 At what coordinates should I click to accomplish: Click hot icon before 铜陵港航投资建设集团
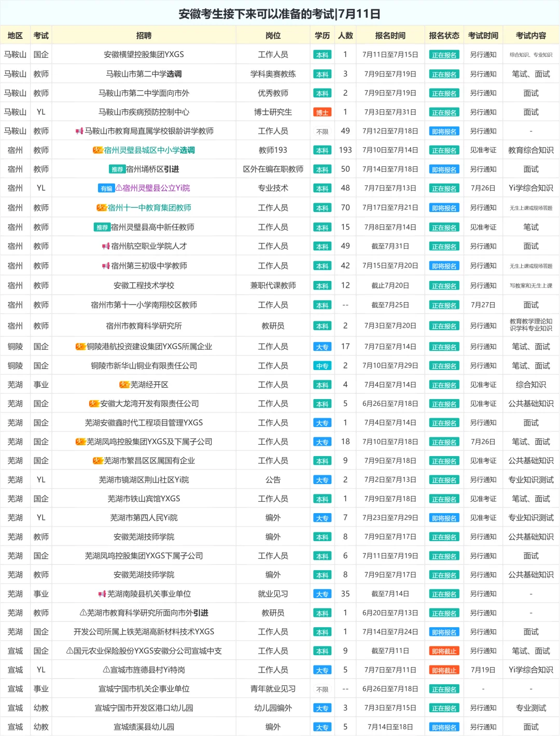80,347
